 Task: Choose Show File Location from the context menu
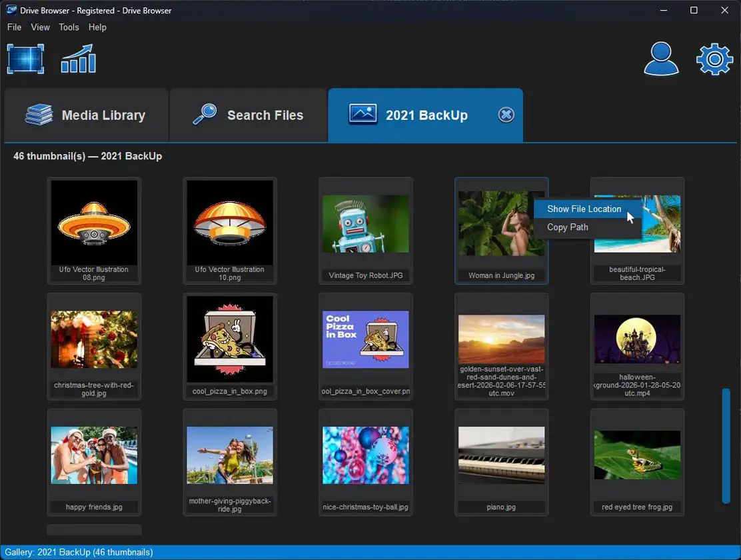pyautogui.click(x=584, y=209)
